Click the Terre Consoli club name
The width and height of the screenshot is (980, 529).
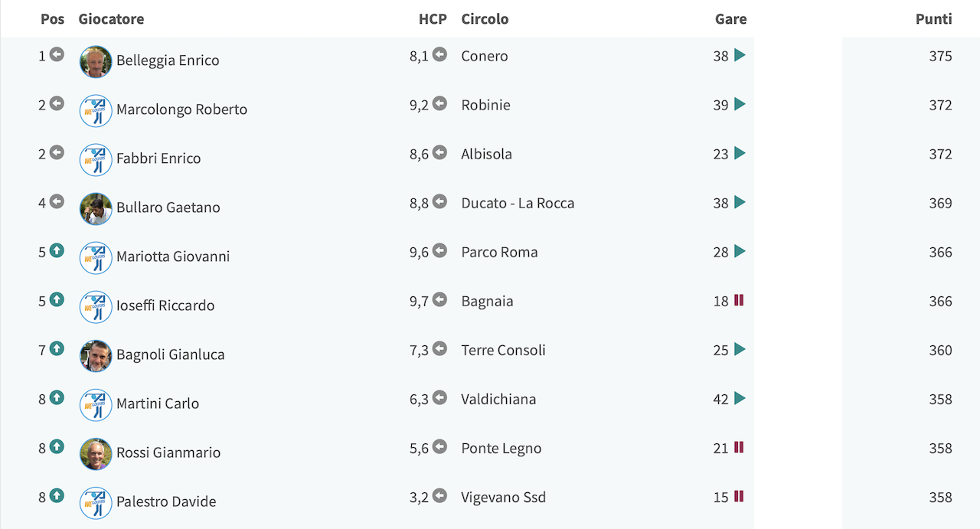[503, 350]
